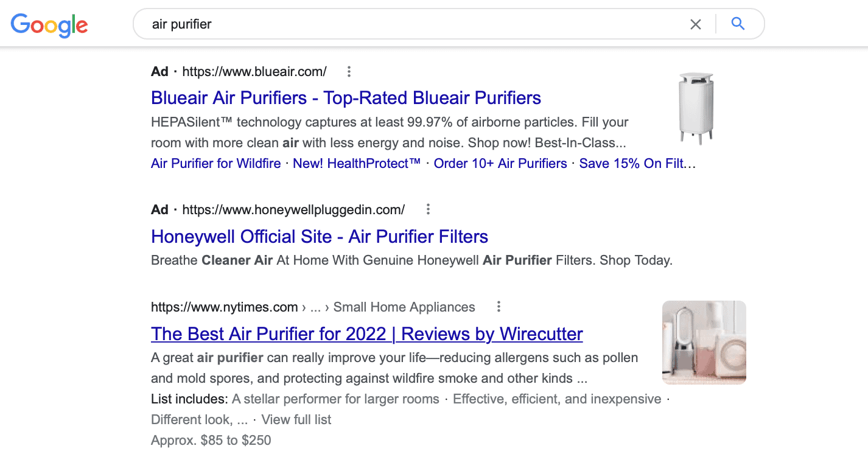The image size is (868, 471).
Task: Open Honeywell Official Site ad headline
Action: pos(320,236)
